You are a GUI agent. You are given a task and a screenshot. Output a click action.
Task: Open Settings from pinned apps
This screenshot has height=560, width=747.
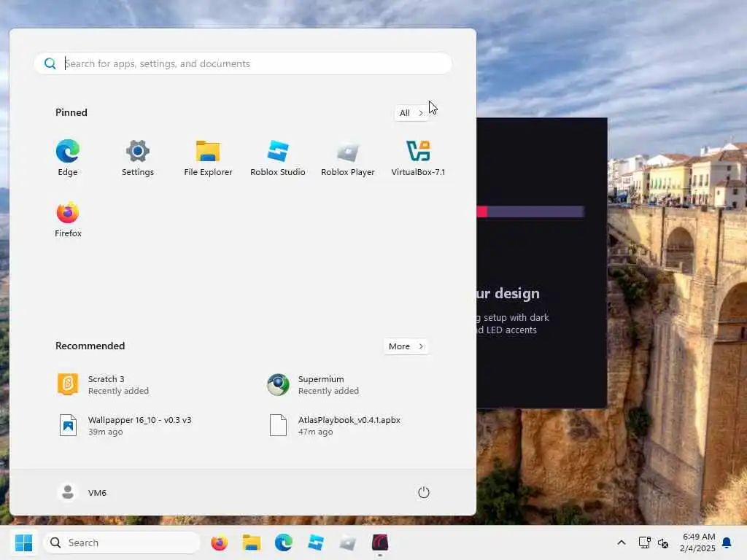(138, 158)
